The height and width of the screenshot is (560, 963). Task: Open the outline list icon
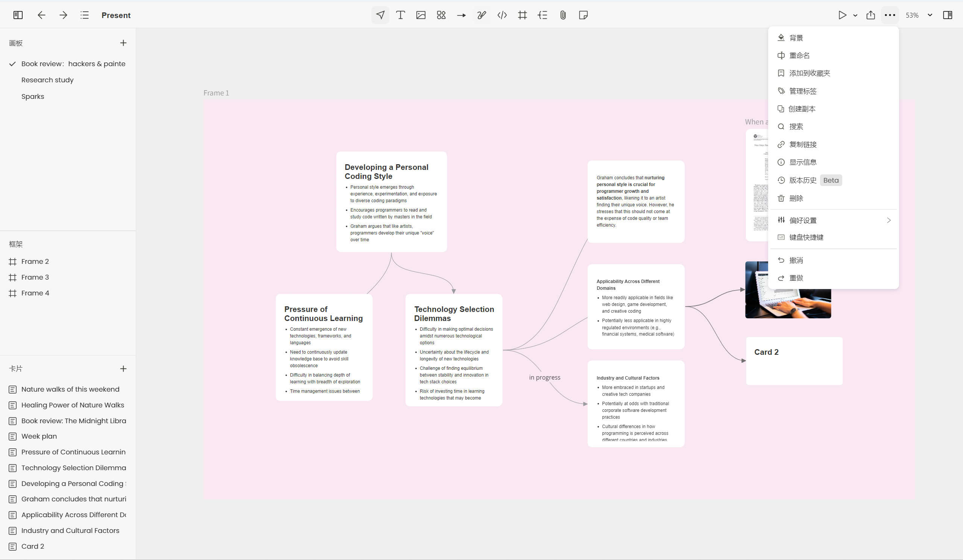[x=85, y=15]
